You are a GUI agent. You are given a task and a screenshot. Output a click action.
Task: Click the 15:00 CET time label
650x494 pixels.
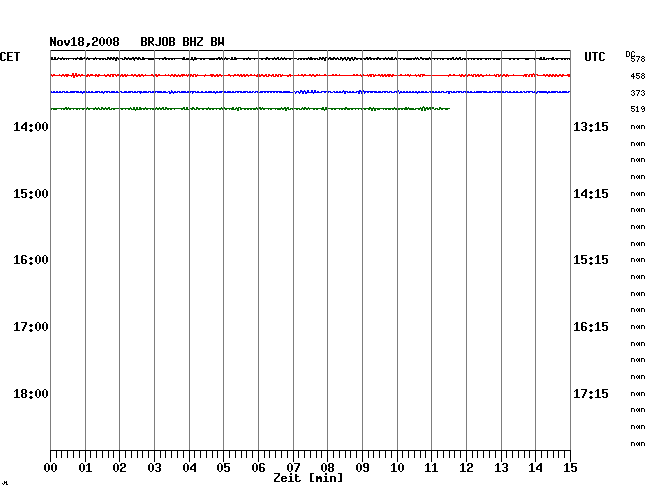pyautogui.click(x=31, y=194)
